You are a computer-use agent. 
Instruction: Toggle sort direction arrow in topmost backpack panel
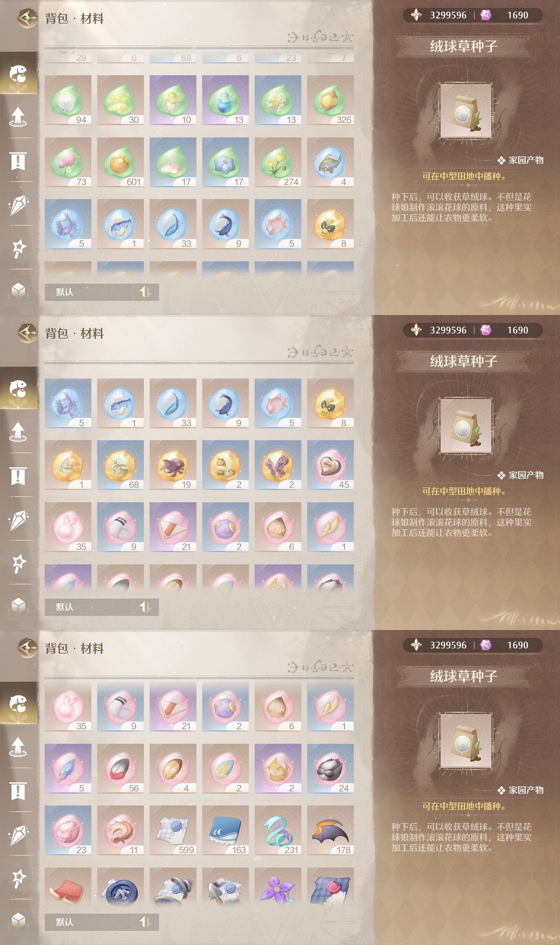(x=145, y=292)
